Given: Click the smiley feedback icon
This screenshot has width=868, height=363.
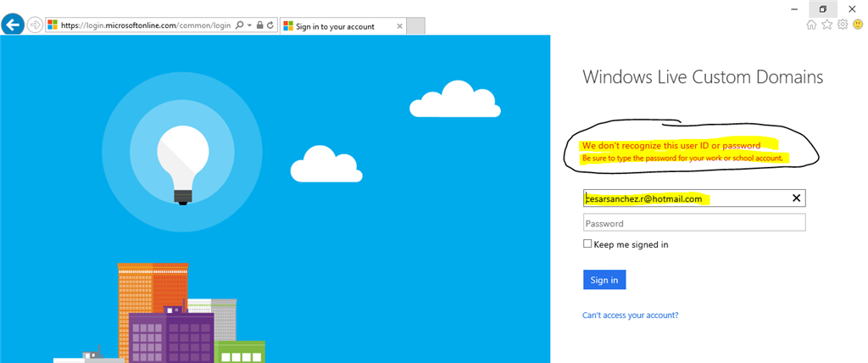Looking at the screenshot, I should click(x=858, y=25).
